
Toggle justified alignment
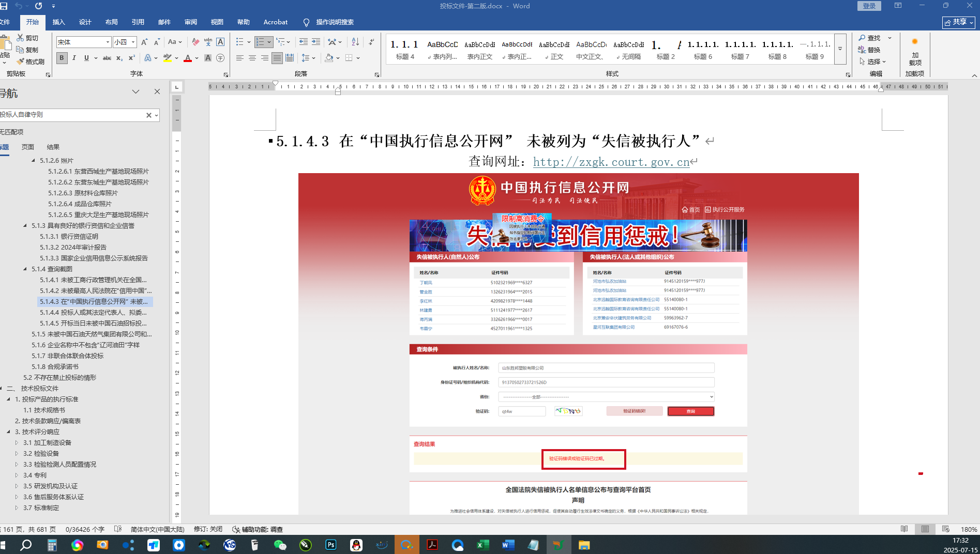click(x=277, y=58)
